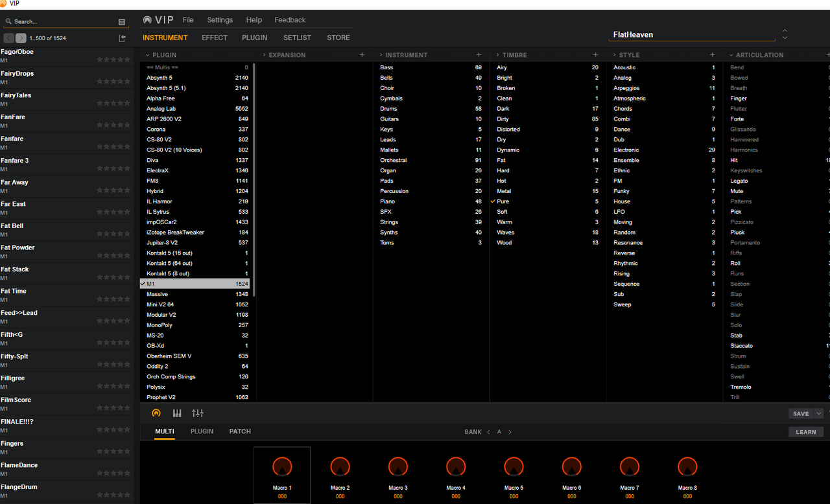Show the keyboard view icon
The width and height of the screenshot is (830, 504).
click(x=177, y=413)
